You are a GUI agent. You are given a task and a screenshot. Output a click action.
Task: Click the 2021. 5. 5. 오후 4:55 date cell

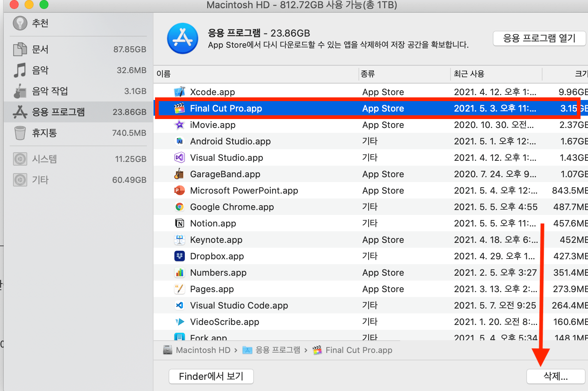[496, 207]
